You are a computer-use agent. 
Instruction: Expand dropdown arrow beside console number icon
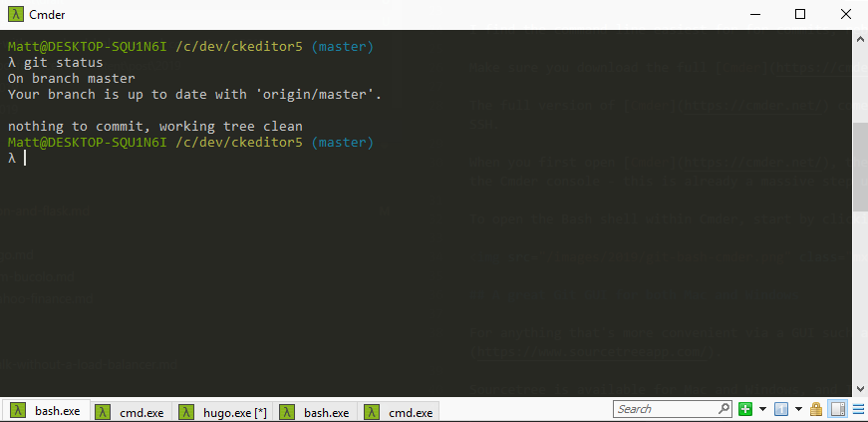(798, 409)
